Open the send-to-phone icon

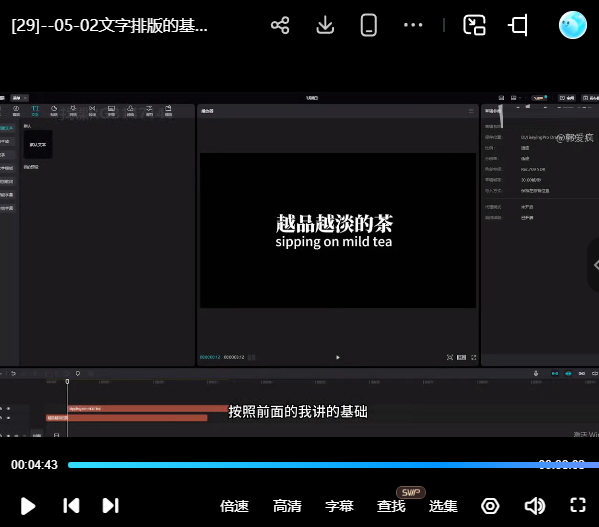(x=369, y=25)
